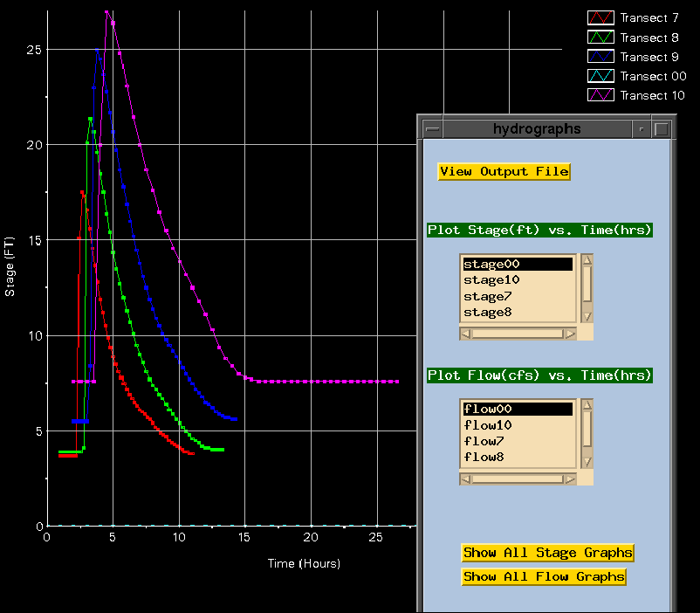Click stage list scroll right arrow
The height and width of the screenshot is (613, 700).
tap(570, 334)
